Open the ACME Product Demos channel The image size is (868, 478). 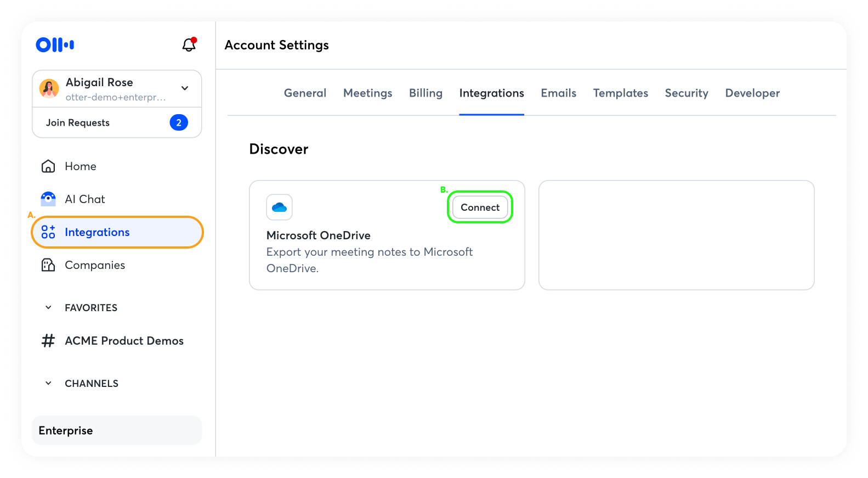click(x=117, y=341)
